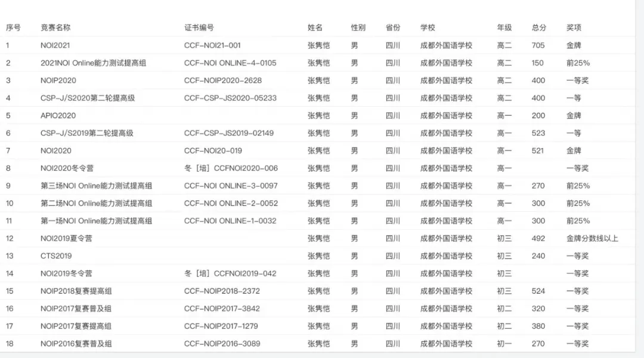Click total score 150 cell

point(538,63)
